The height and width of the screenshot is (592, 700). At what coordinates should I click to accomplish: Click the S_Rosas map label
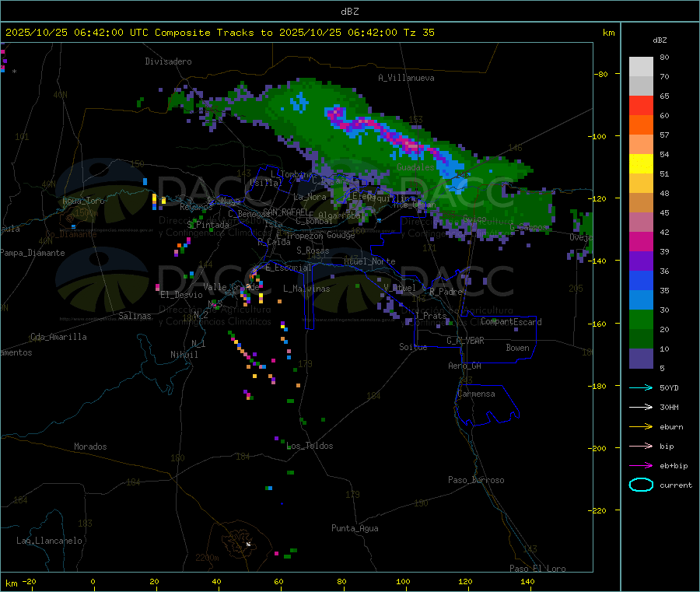[313, 251]
